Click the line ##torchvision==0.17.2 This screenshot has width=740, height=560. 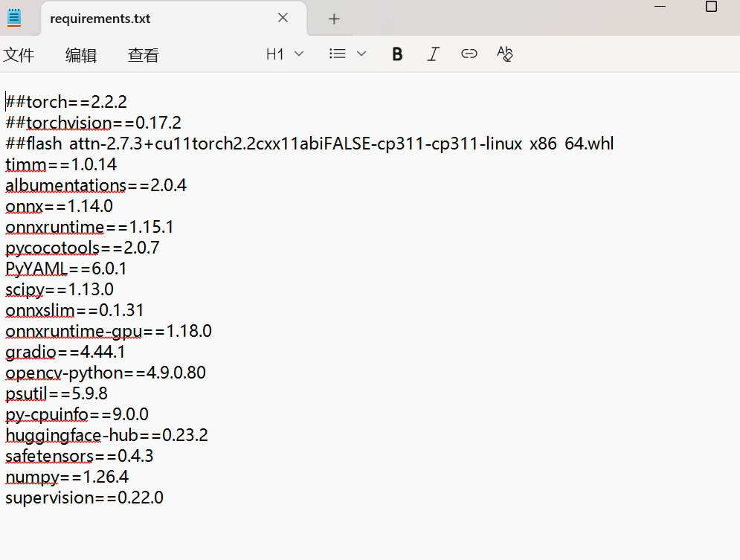[x=94, y=123]
